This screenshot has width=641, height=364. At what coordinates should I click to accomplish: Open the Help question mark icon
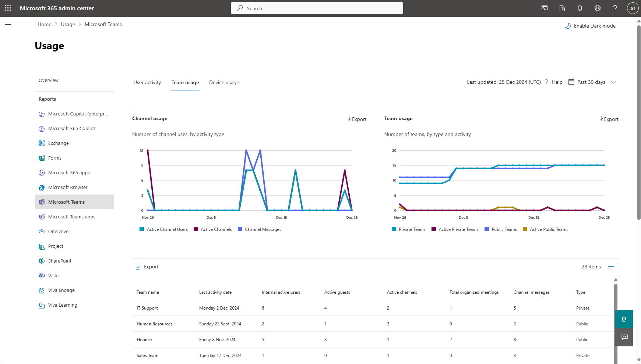pyautogui.click(x=615, y=8)
